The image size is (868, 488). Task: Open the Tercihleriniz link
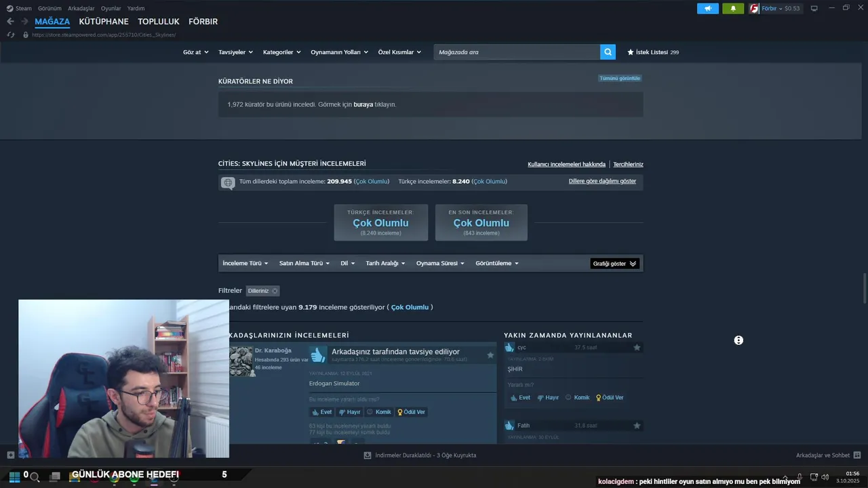[628, 164]
